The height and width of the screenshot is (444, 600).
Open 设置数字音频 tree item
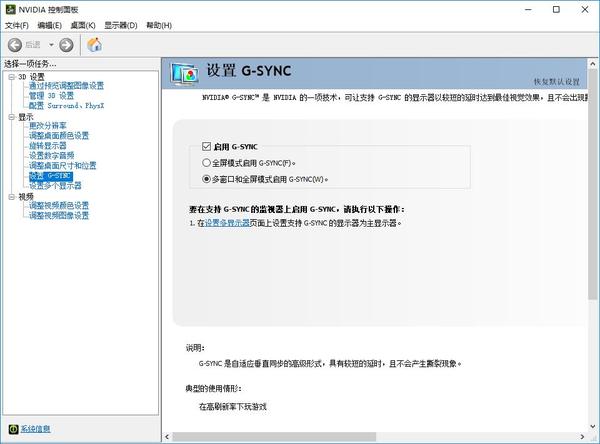pyautogui.click(x=51, y=155)
